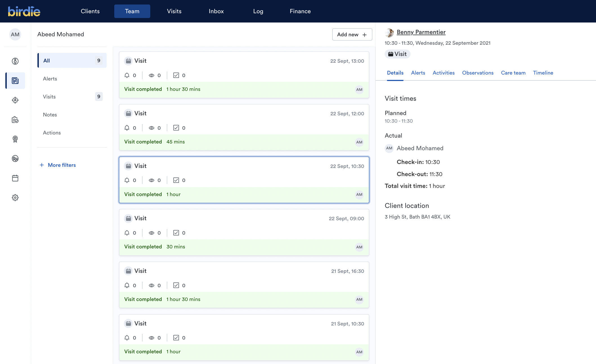This screenshot has height=364, width=596.
Task: Open settings gear in left sidebar
Action: pos(15,197)
